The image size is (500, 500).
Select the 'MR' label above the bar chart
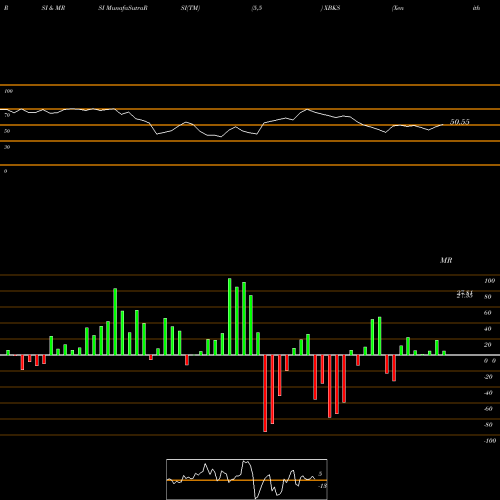click(x=446, y=260)
